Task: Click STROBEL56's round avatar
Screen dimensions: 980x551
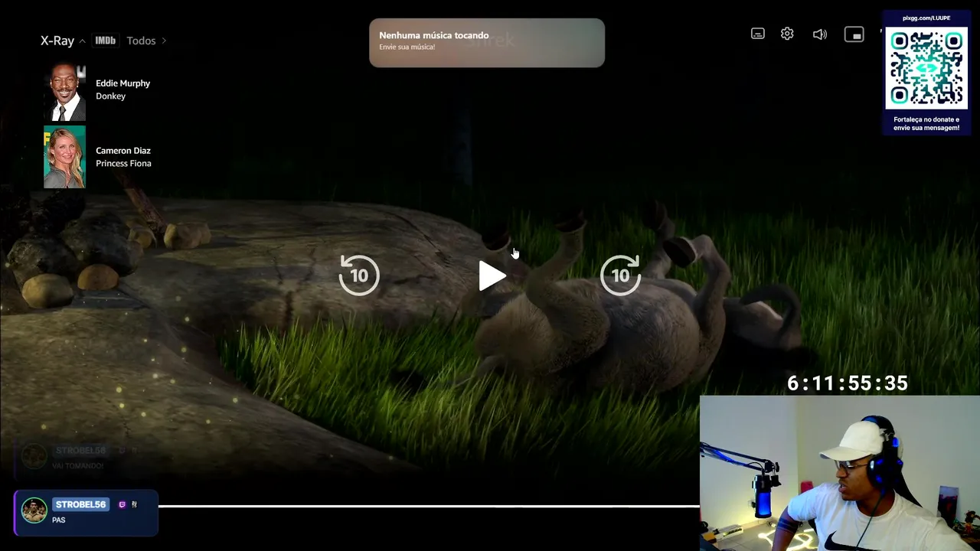Action: tap(34, 510)
